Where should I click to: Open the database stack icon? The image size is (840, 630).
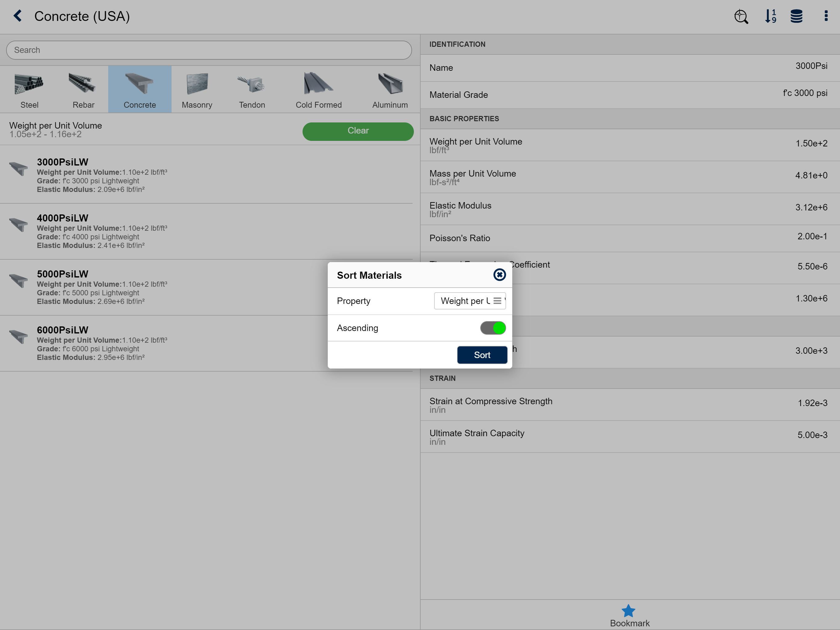(x=796, y=16)
